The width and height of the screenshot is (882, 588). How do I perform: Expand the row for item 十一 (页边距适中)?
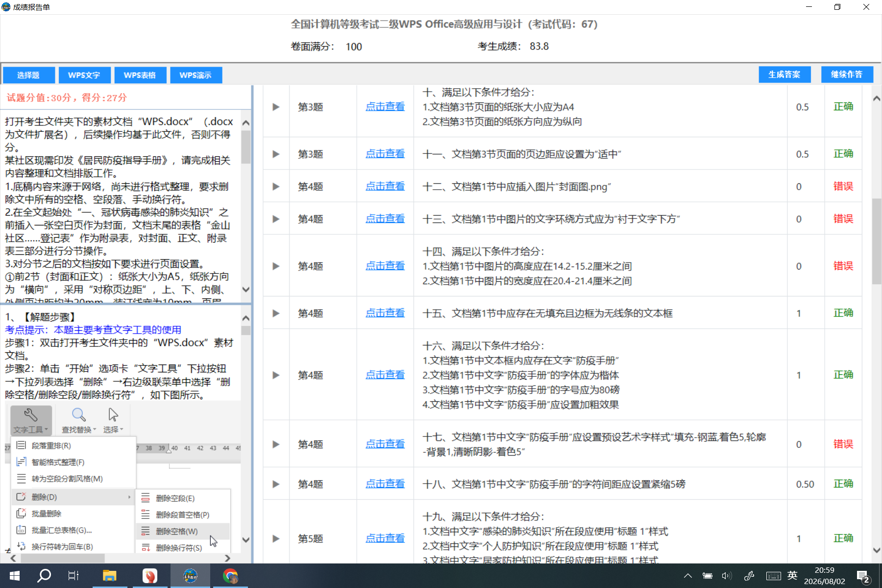(276, 154)
